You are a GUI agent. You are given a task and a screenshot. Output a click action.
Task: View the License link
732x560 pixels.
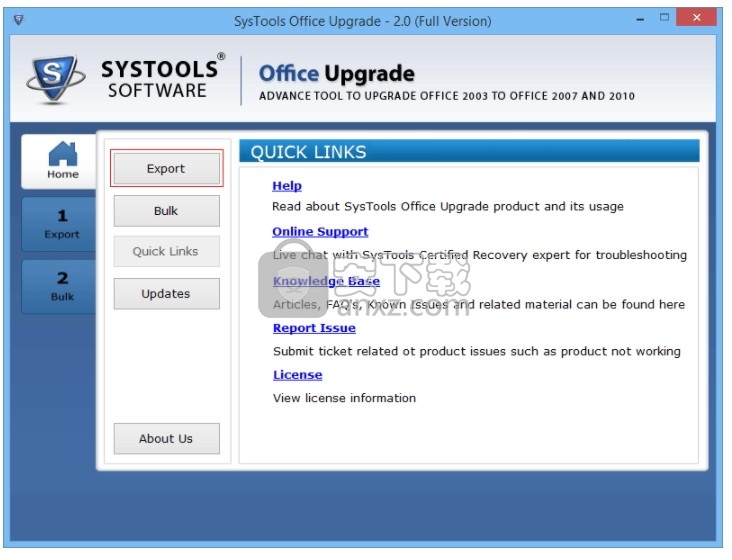(297, 375)
